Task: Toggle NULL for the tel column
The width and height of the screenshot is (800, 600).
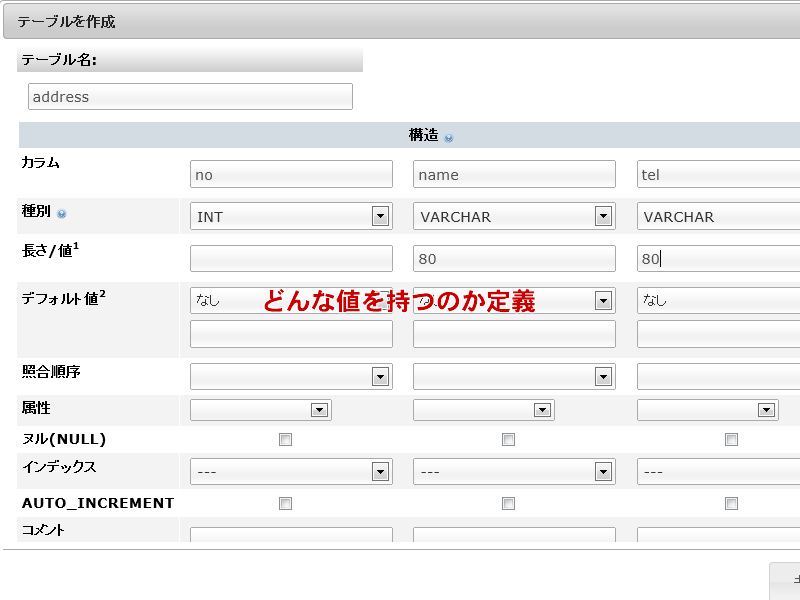Action: pos(731,439)
